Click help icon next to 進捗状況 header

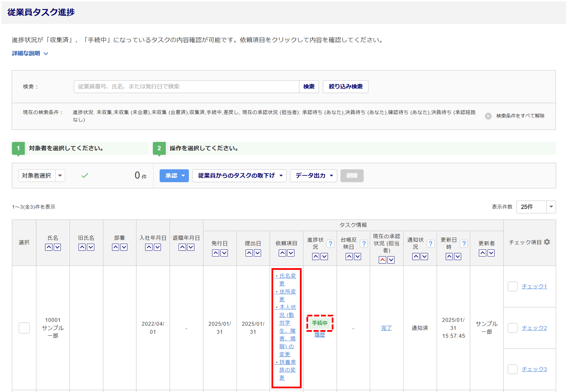pos(330,244)
